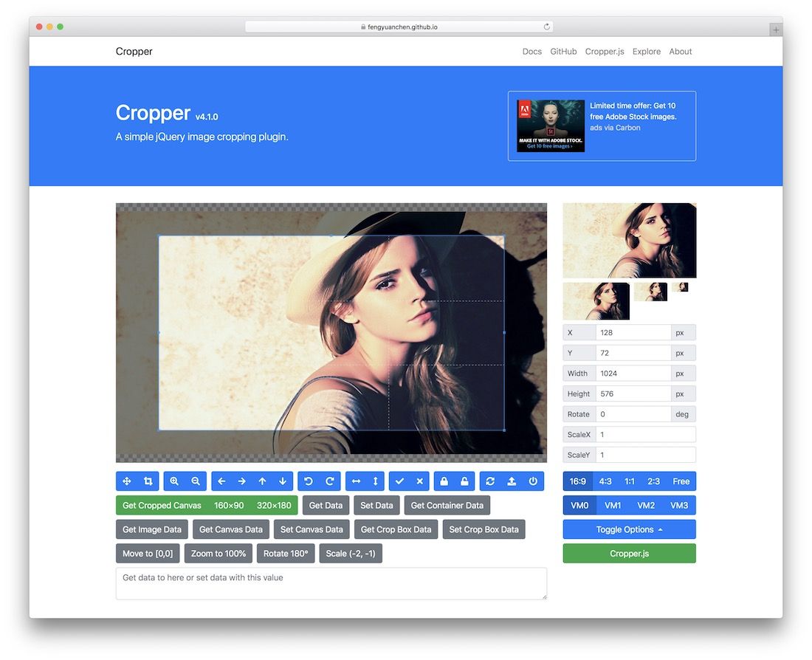This screenshot has width=812, height=660.
Task: Click Get Data button
Action: [x=326, y=505]
